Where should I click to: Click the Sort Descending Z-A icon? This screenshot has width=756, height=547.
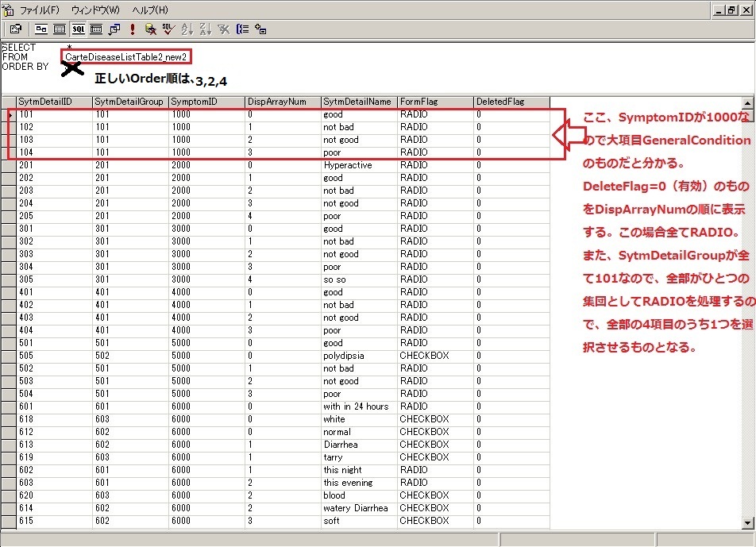click(206, 29)
